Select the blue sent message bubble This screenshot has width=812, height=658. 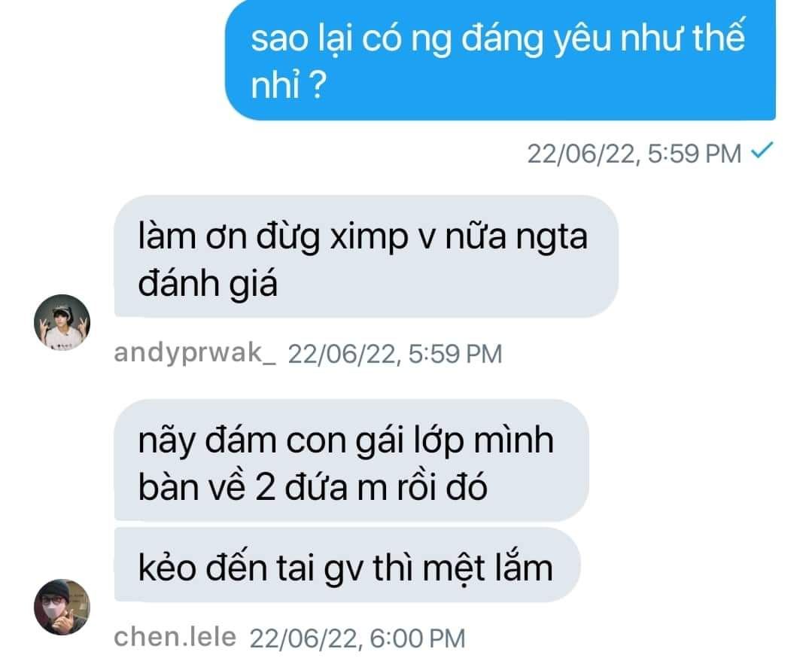[x=500, y=60]
